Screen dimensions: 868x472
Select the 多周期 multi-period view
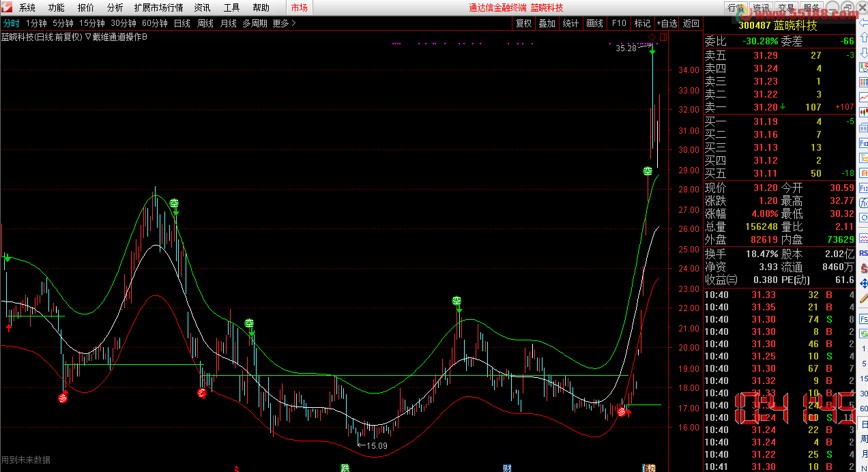click(255, 23)
